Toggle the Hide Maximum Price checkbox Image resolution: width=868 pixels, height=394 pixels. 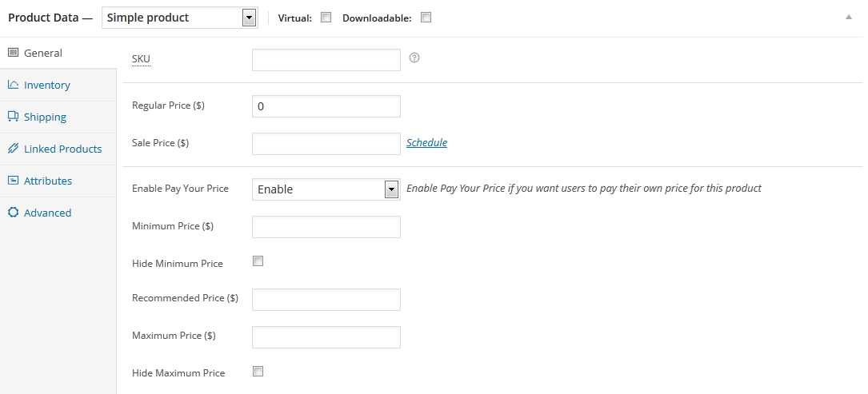pos(258,371)
